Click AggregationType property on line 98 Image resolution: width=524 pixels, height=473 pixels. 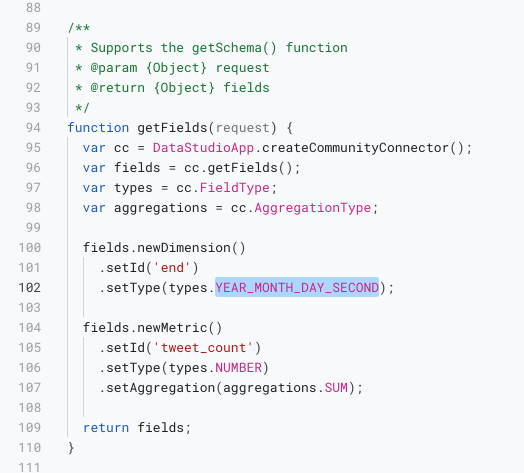(x=313, y=208)
